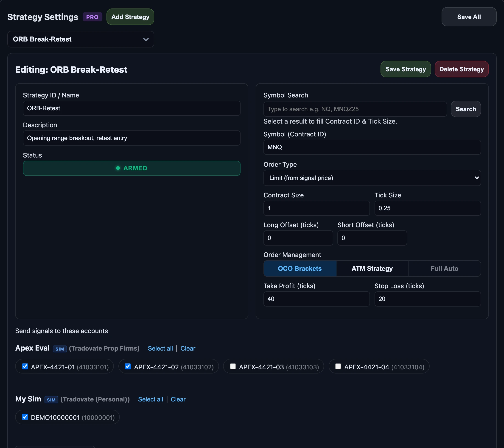This screenshot has width=504, height=448.
Task: Edit the Contract Size field
Action: coord(316,208)
